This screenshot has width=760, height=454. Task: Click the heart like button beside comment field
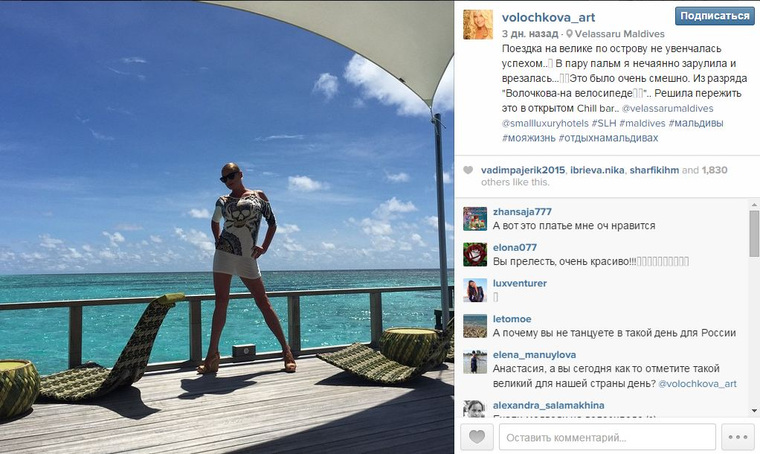pyautogui.click(x=476, y=437)
